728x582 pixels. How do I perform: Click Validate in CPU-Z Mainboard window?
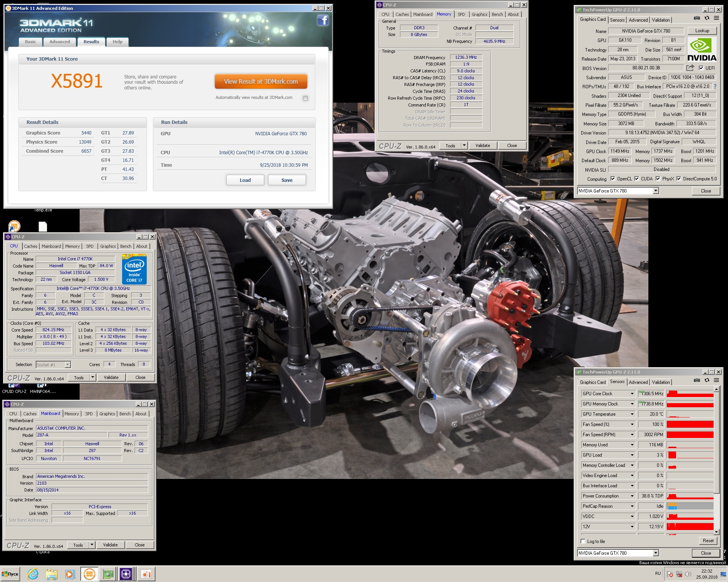tap(110, 545)
